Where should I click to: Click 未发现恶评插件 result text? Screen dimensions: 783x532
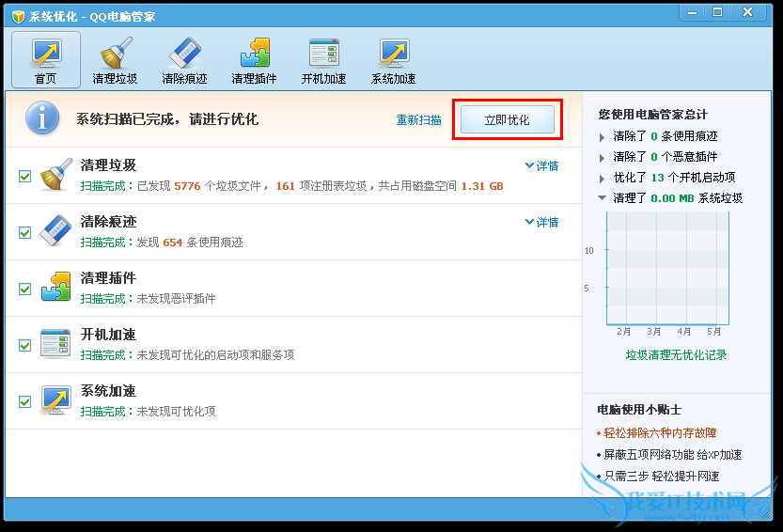click(x=177, y=299)
